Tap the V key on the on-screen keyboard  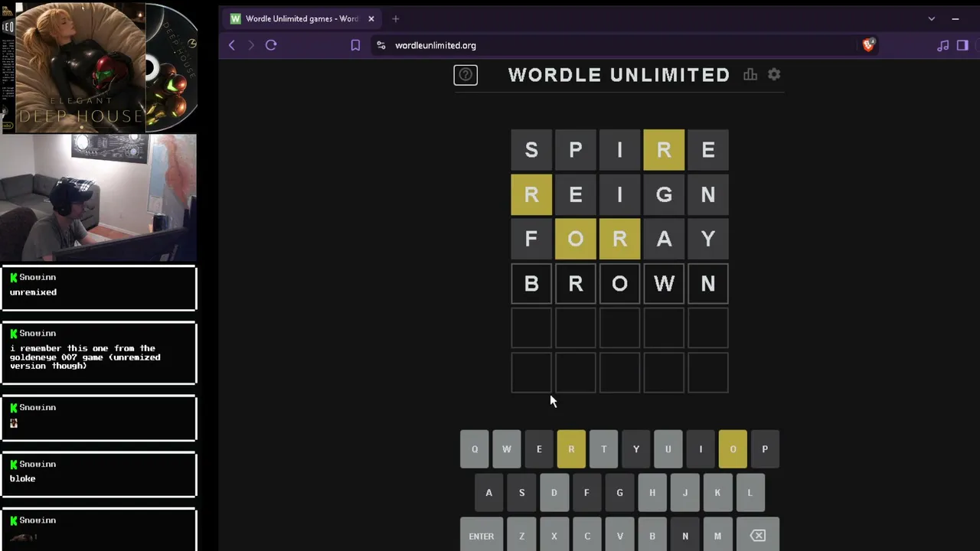620,536
